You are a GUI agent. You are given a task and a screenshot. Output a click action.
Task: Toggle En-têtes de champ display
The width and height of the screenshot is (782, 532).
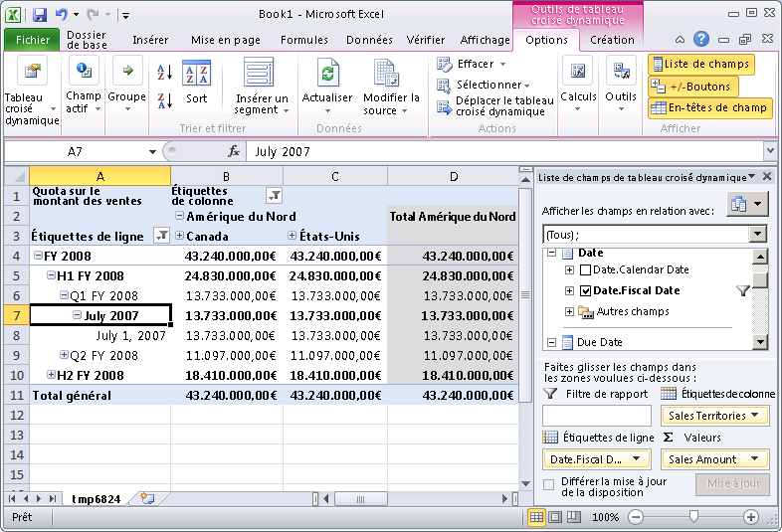(x=709, y=107)
